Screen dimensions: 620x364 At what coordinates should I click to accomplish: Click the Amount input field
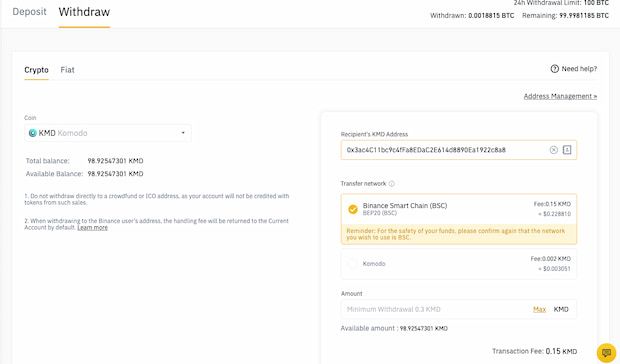[x=459, y=309]
